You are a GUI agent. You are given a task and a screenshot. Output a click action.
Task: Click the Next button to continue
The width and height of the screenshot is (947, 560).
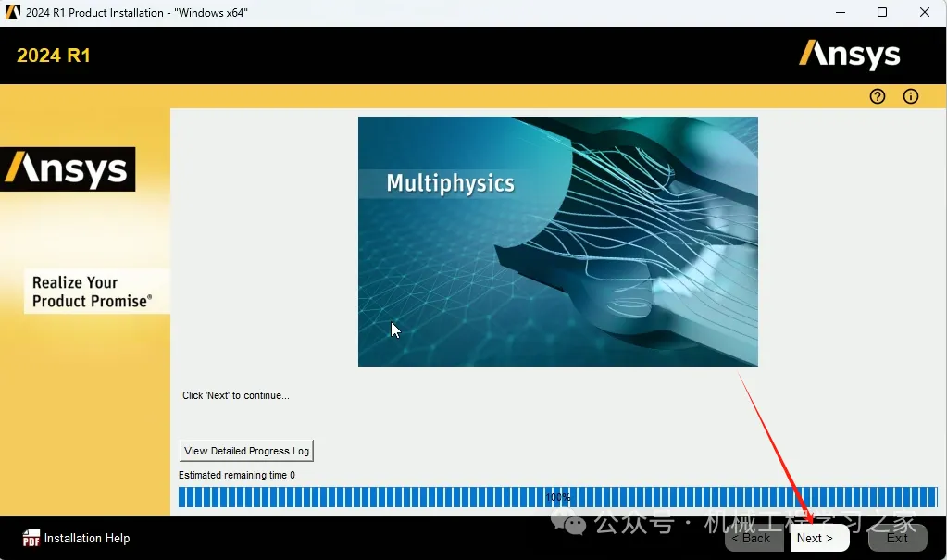819,538
